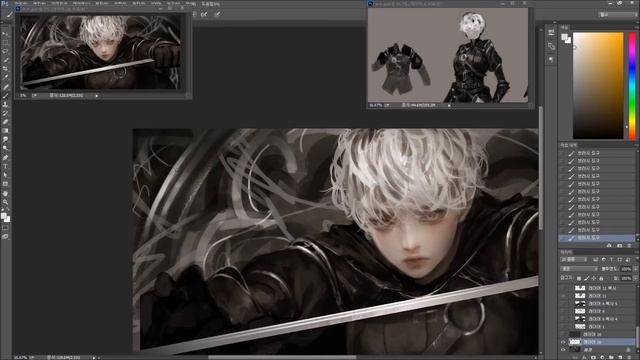The width and height of the screenshot is (640, 360).
Task: Create new document from current history state
Action: [609, 245]
